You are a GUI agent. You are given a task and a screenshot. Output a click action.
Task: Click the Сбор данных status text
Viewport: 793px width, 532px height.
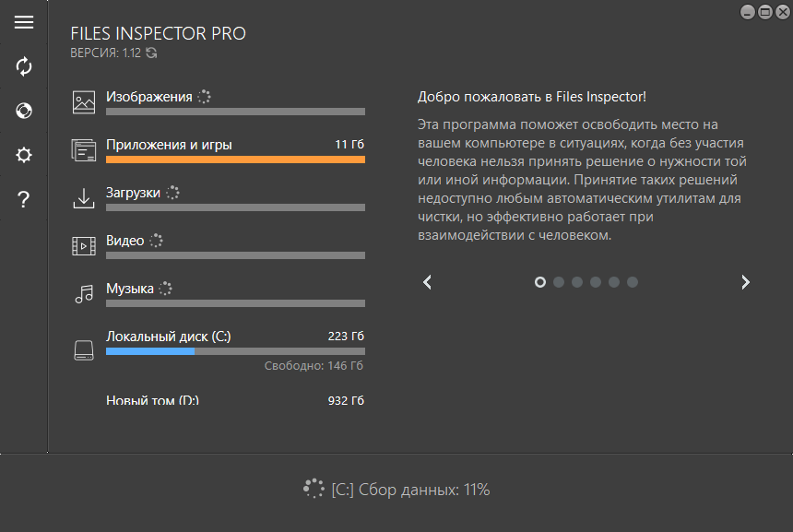point(410,490)
